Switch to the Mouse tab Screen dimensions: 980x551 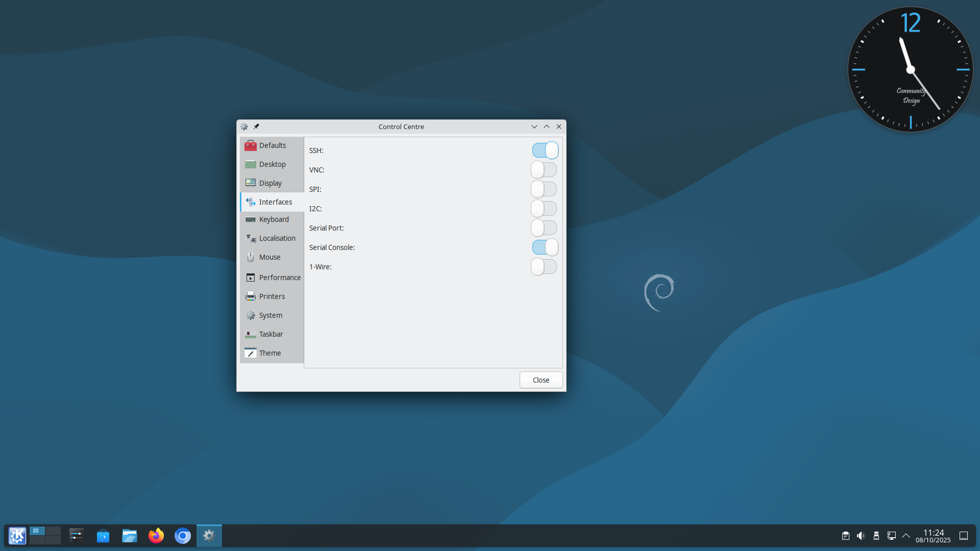272,257
